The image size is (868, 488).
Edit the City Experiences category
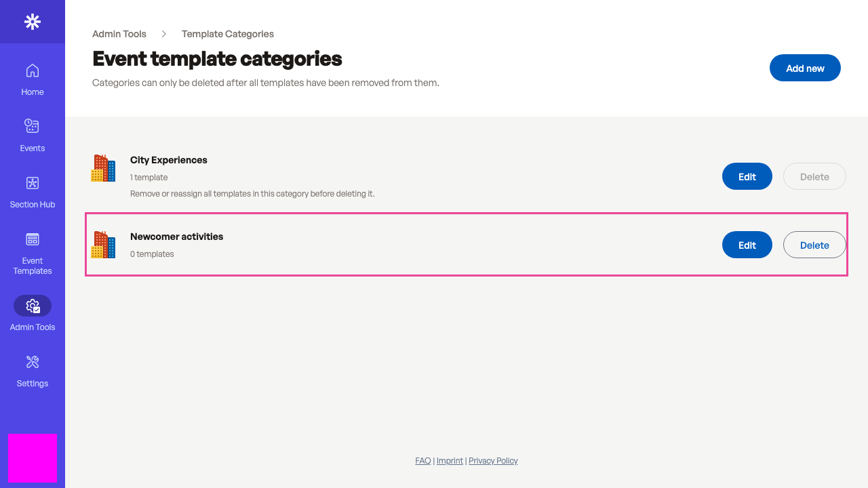click(747, 176)
